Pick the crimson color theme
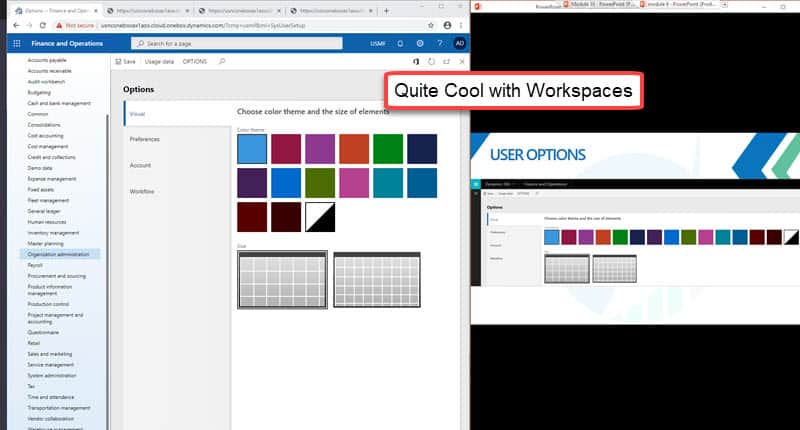800x430 pixels. click(x=286, y=148)
